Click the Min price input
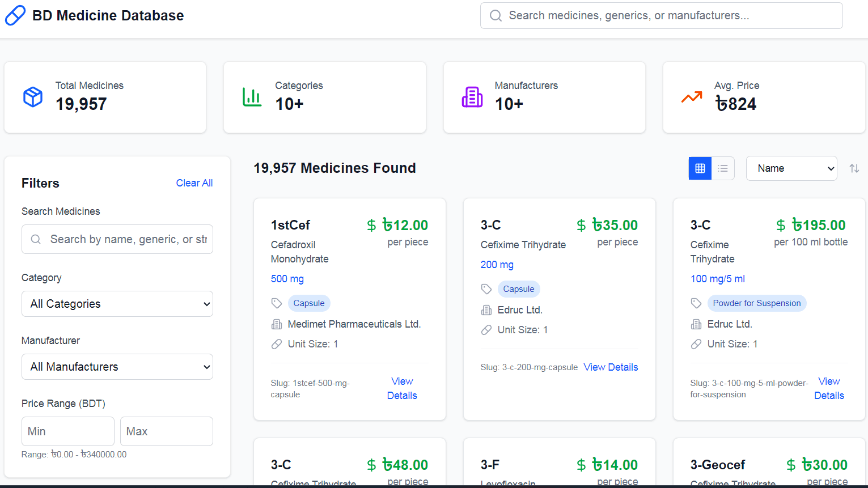The width and height of the screenshot is (868, 488). 68,431
